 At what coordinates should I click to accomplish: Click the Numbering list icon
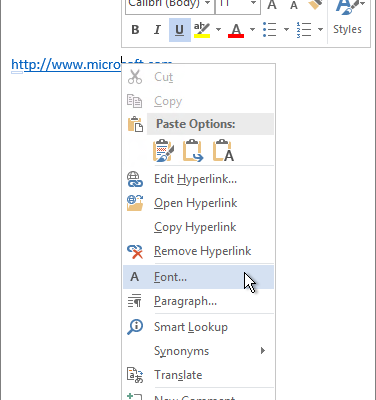304,30
